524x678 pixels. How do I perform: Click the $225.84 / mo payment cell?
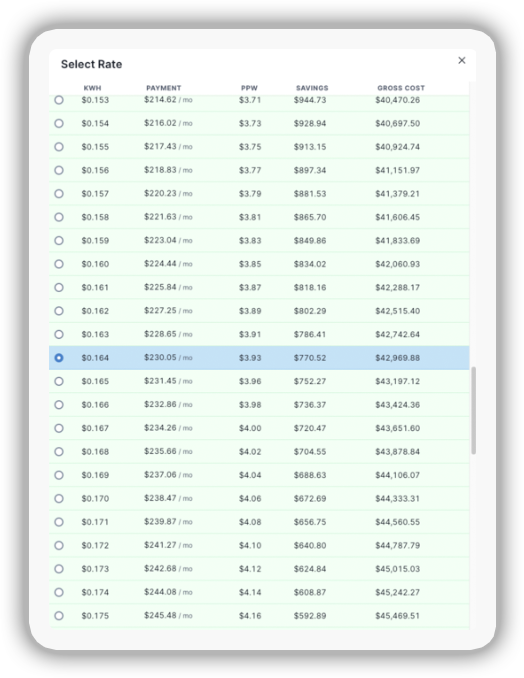[168, 287]
